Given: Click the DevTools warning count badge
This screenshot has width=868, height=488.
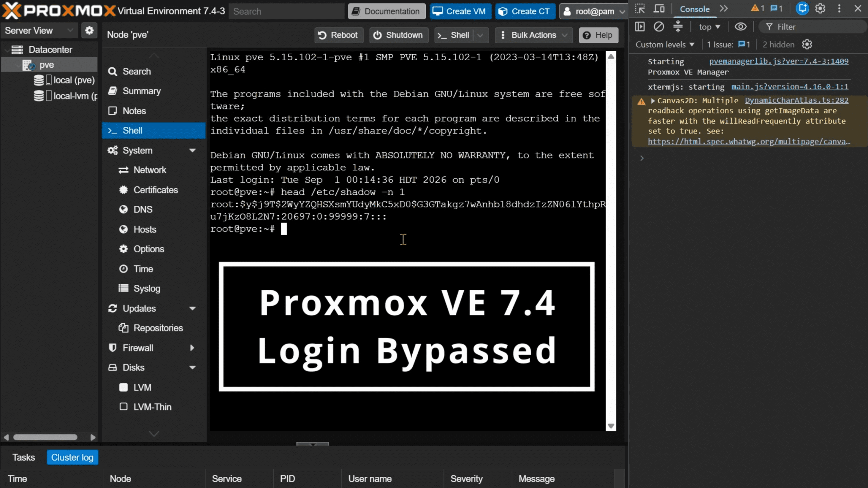Looking at the screenshot, I should [757, 8].
